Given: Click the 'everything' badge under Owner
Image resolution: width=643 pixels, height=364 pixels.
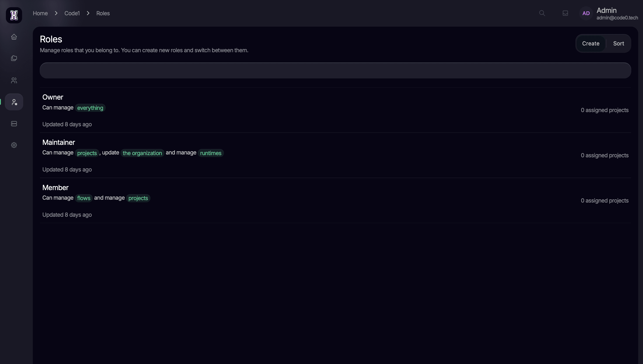Looking at the screenshot, I should (90, 108).
